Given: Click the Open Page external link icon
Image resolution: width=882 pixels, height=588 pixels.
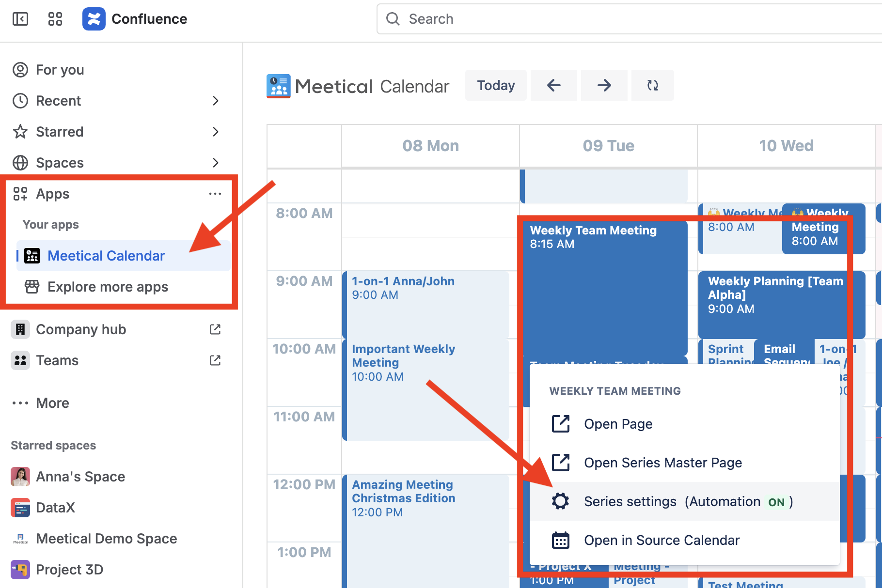Looking at the screenshot, I should click(x=561, y=424).
